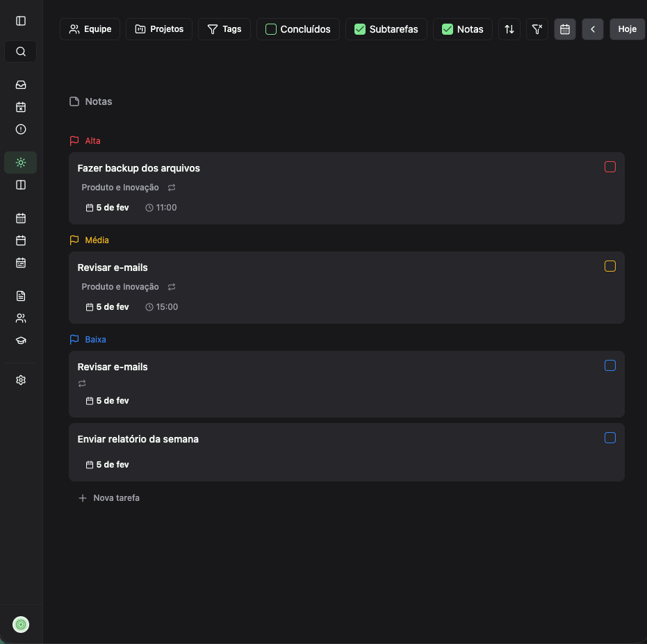Disable the Notas checkbox filter
Viewport: 647px width, 644px height.
pos(448,29)
